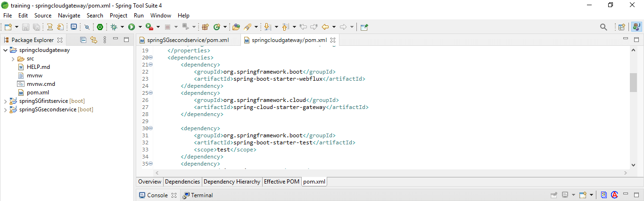Click the editor horizontal scrollbar right arrow
The height and width of the screenshot is (201, 644).
(627, 173)
